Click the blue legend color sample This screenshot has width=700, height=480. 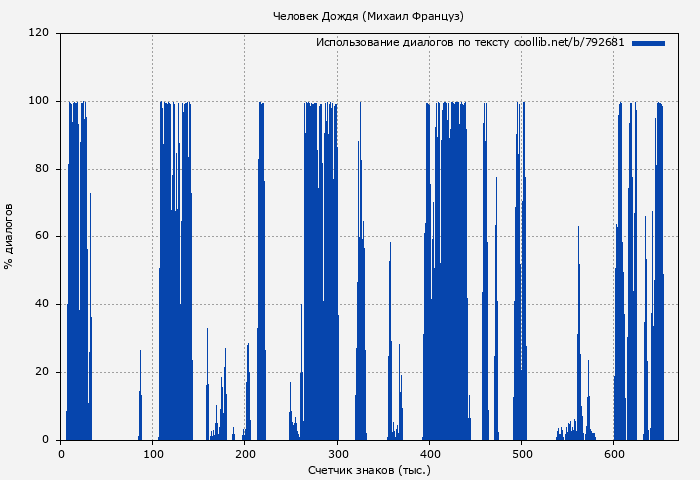[x=648, y=43]
